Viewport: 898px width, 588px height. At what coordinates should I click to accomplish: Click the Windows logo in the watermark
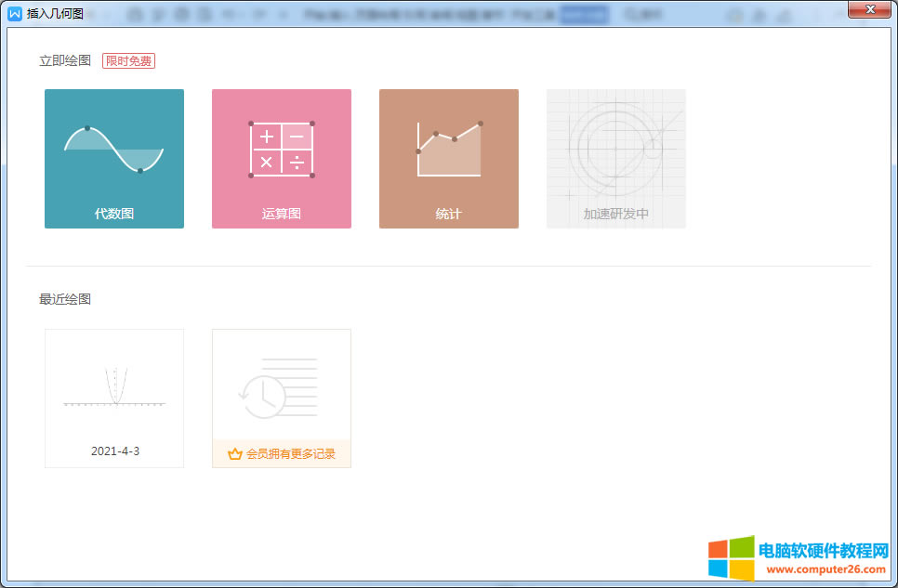pyautogui.click(x=731, y=557)
